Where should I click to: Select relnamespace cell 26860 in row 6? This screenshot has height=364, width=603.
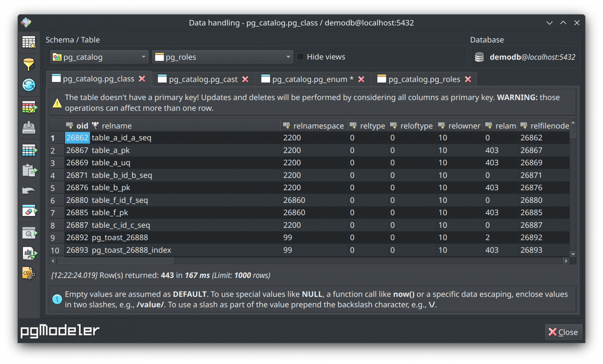tap(315, 200)
